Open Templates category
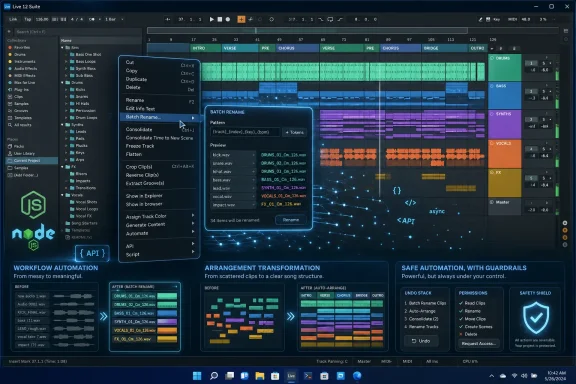This screenshot has height=384, width=576. (x=22, y=118)
